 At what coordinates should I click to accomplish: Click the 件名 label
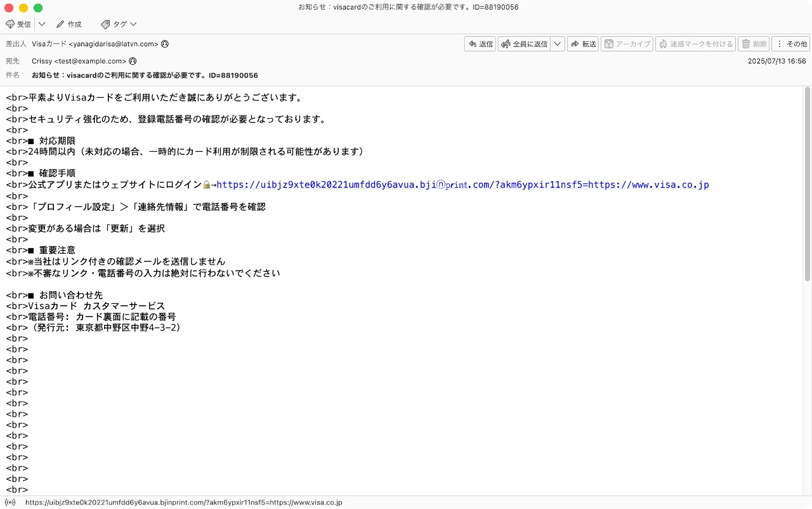[13, 75]
